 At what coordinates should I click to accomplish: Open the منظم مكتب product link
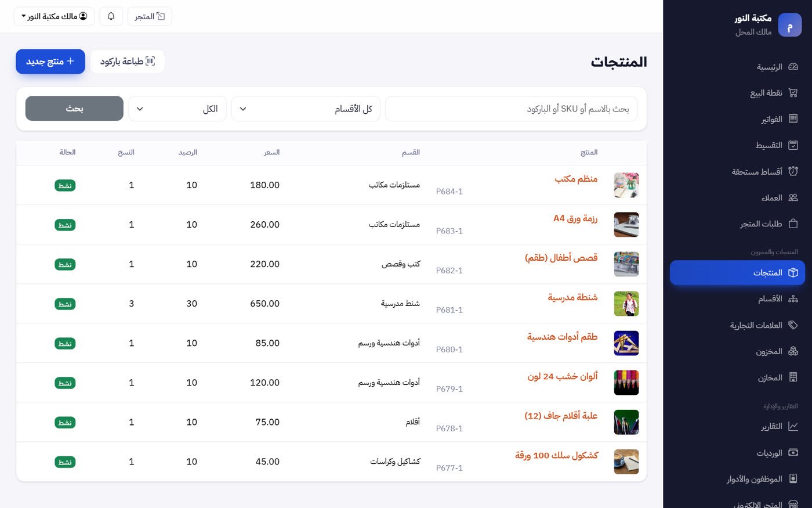click(576, 179)
